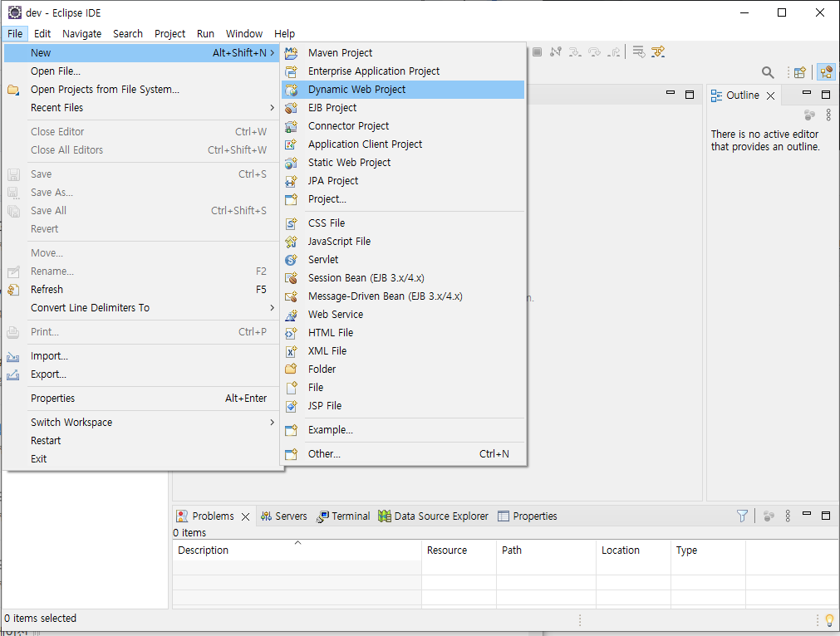
Task: Click the Java EE perspective icon
Action: 827,72
